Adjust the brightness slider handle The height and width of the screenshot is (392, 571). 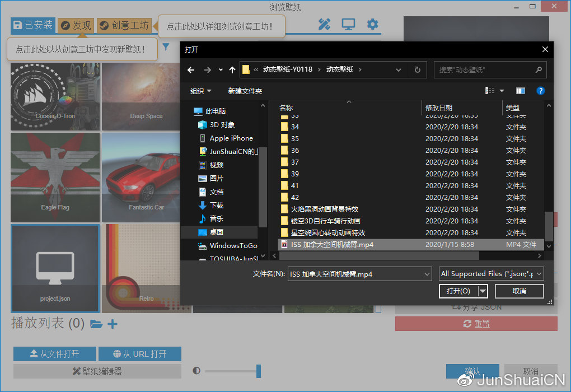[x=259, y=371]
